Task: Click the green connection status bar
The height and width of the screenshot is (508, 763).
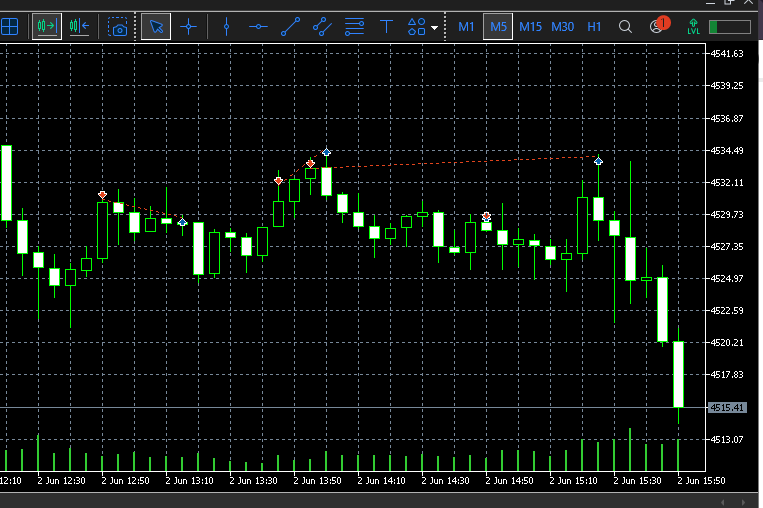Action: 729,27
